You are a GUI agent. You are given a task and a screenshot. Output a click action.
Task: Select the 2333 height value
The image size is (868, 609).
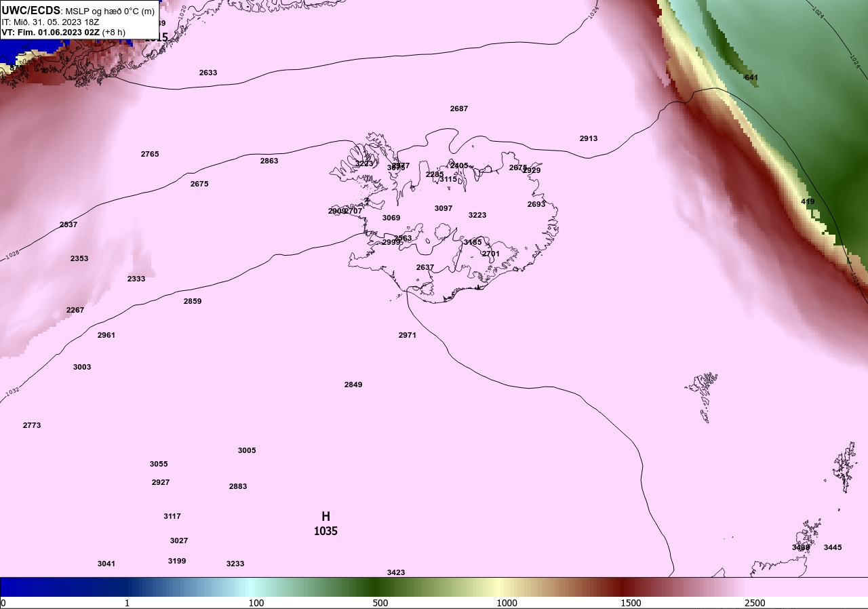tap(136, 279)
